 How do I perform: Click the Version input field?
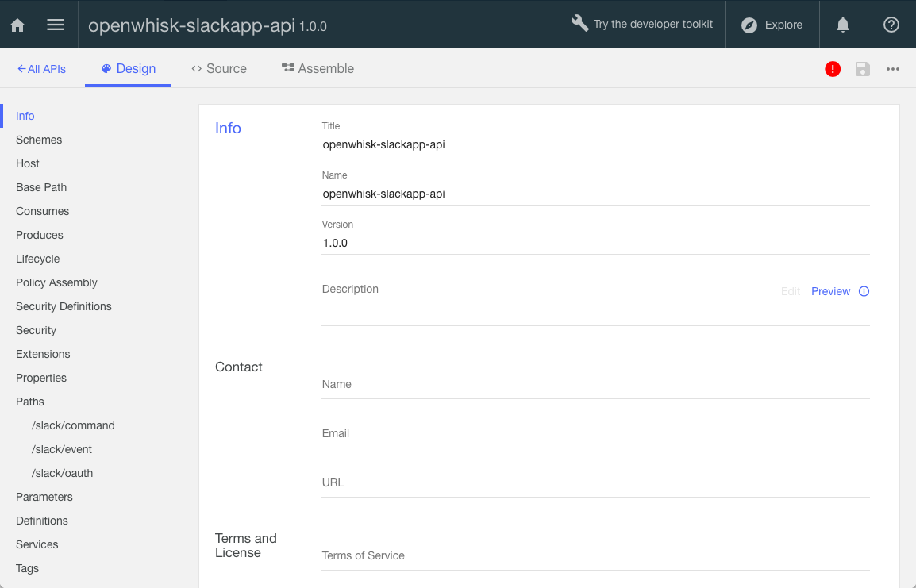pos(595,243)
